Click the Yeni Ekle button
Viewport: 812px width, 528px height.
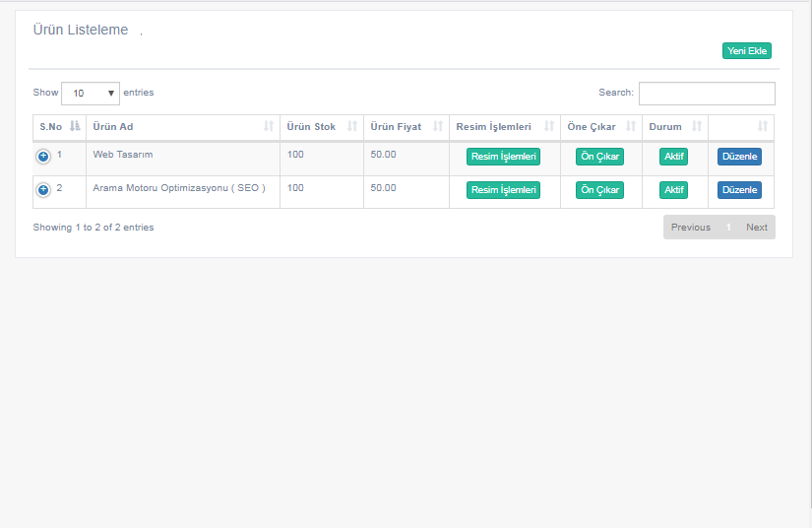747,51
